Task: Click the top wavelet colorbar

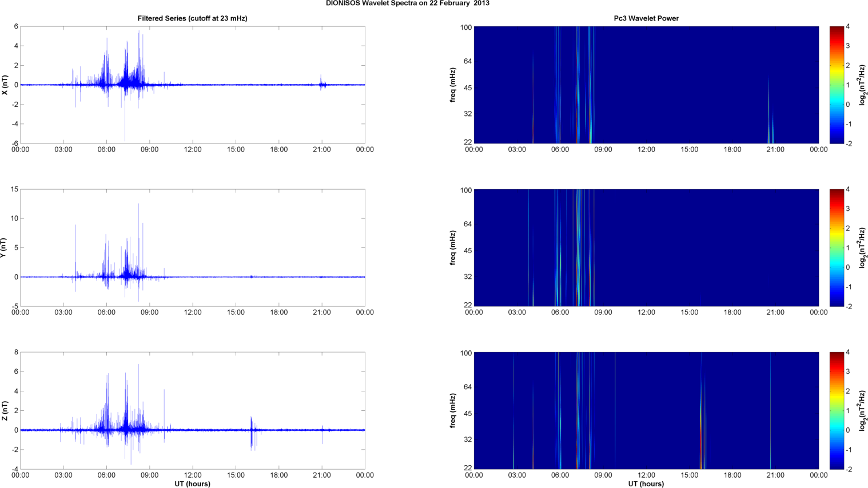Action: [837, 85]
